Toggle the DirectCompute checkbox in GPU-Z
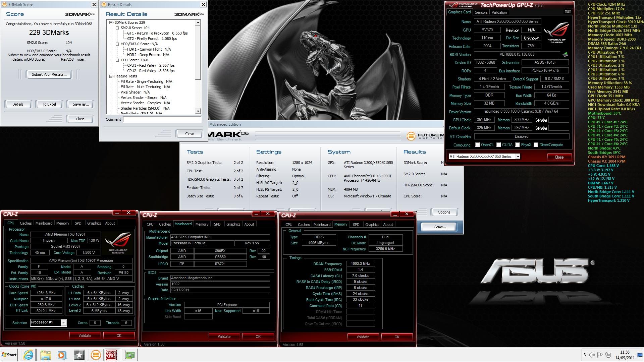 coord(536,145)
